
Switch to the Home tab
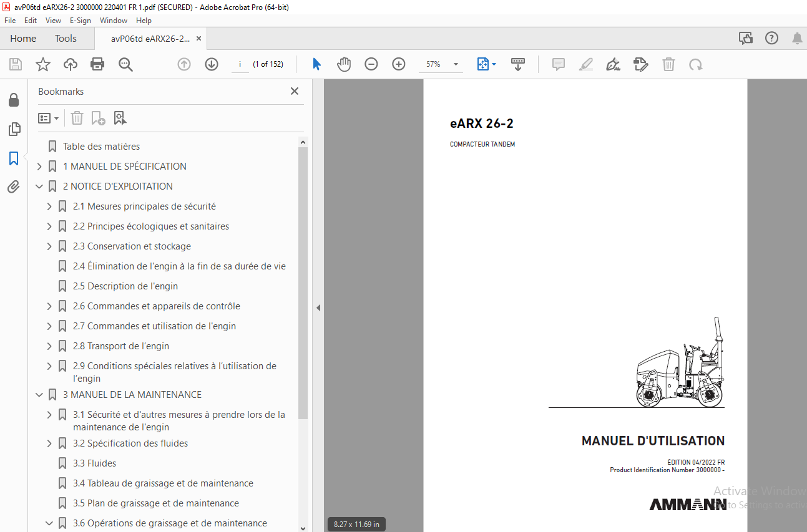coord(23,39)
